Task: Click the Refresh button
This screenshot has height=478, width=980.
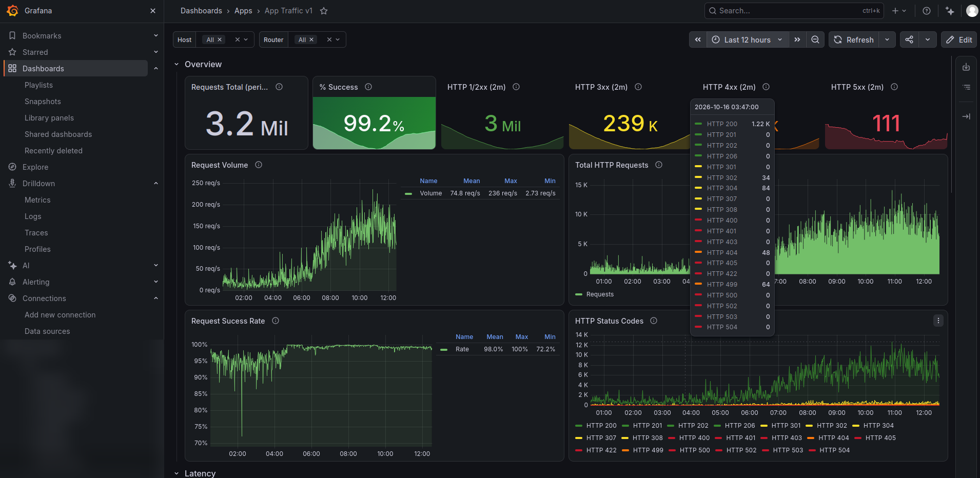Action: pos(854,39)
